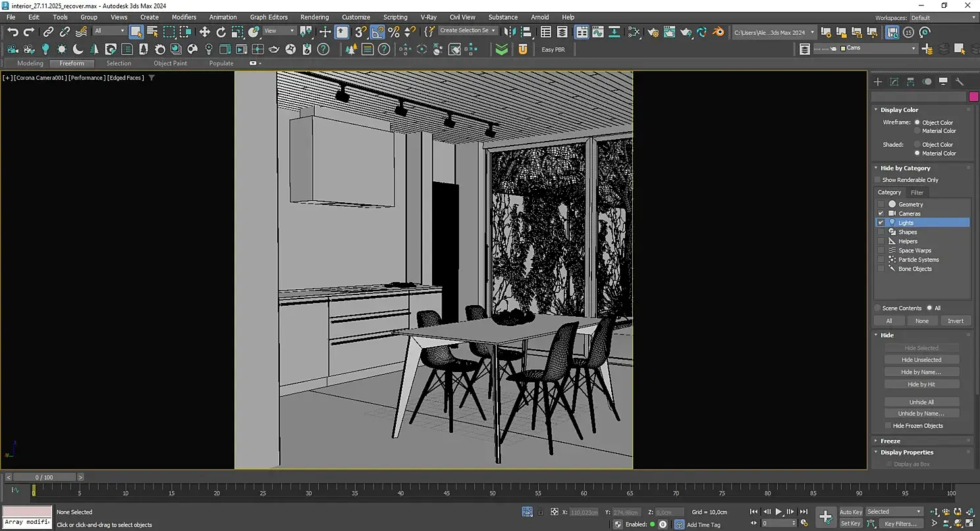Viewport: 980px width, 531px height.
Task: Click the crescent moon toolbar icon
Action: point(78,49)
